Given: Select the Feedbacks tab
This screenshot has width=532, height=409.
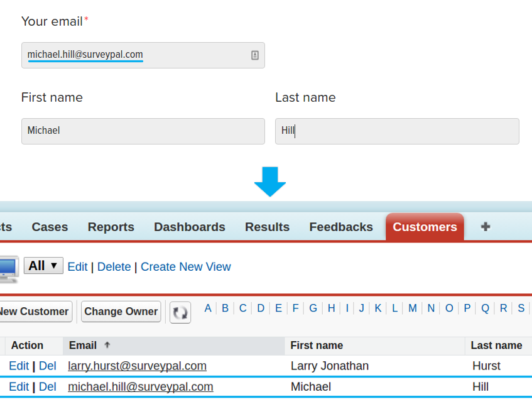Looking at the screenshot, I should pos(341,227).
